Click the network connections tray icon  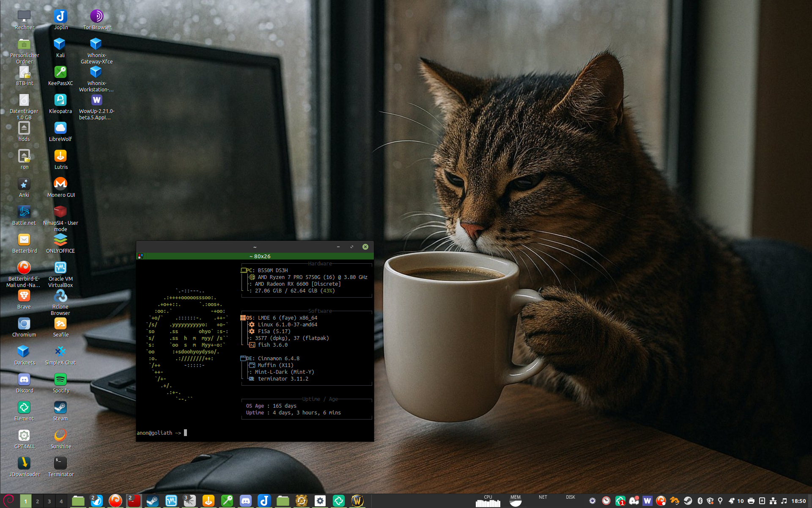(773, 501)
